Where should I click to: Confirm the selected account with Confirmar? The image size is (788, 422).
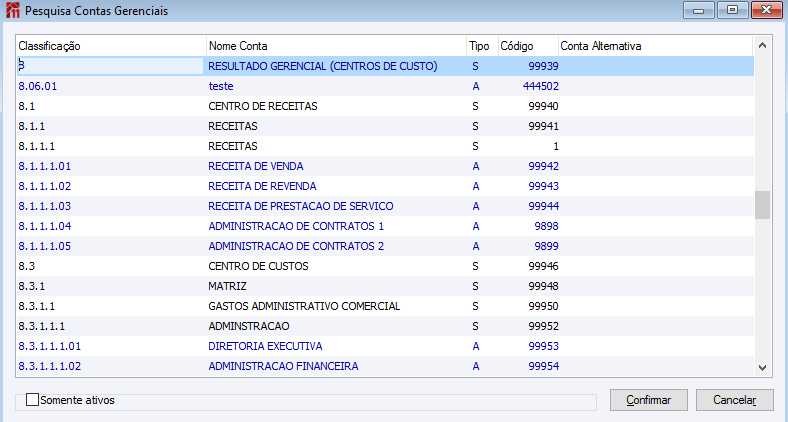648,400
